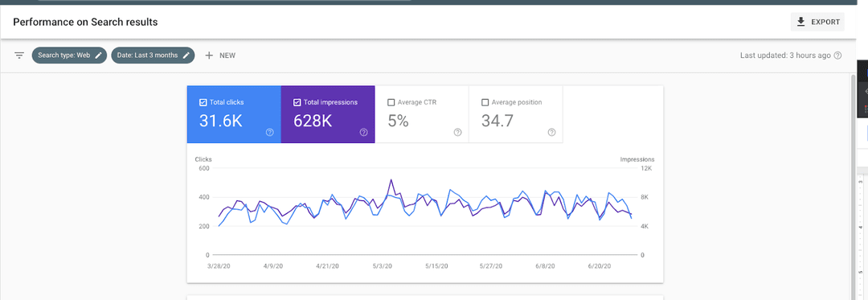The width and height of the screenshot is (868, 300).
Task: Click the EXPORT button text
Action: tap(825, 23)
